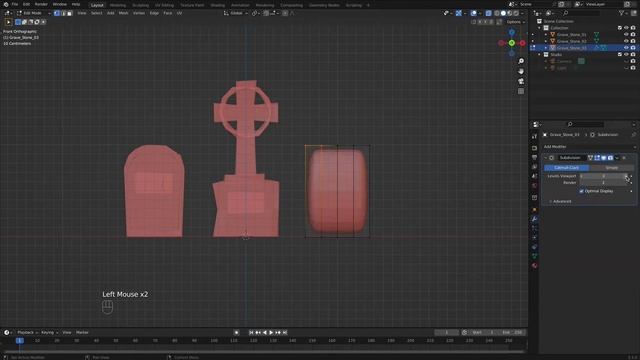Disable Grave_Stone_03 render camera icon
Screen dimensions: 640x360
click(633, 48)
